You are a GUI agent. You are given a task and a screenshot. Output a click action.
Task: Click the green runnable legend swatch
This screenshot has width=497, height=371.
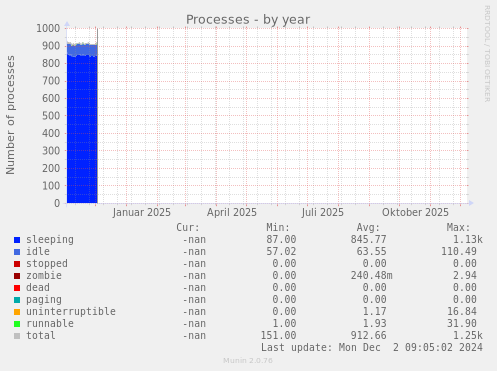[17, 324]
